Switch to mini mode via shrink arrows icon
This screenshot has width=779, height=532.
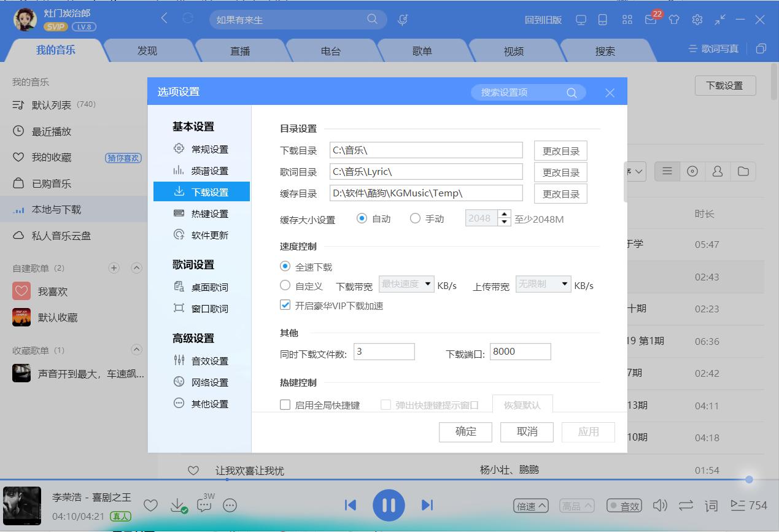(x=719, y=20)
